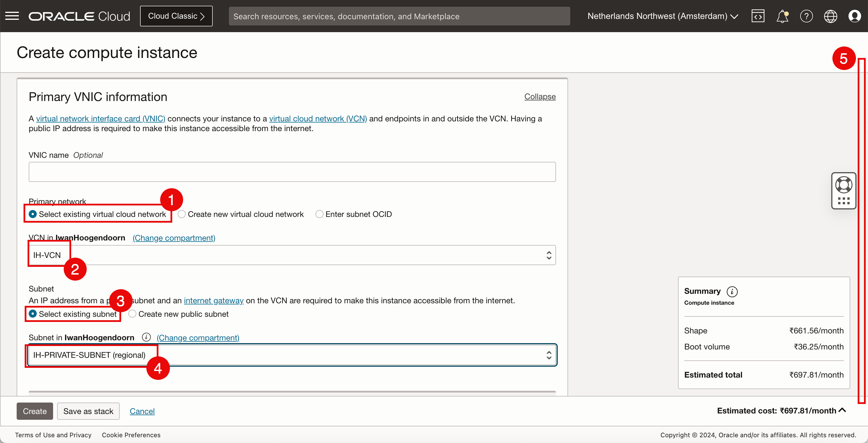Click the Cloud Classic button
The image size is (868, 443).
(176, 16)
